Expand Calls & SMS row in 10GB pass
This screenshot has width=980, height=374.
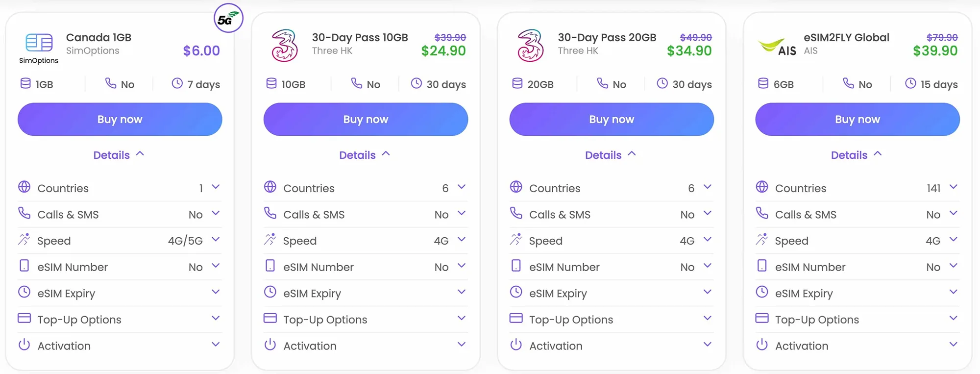click(366, 214)
